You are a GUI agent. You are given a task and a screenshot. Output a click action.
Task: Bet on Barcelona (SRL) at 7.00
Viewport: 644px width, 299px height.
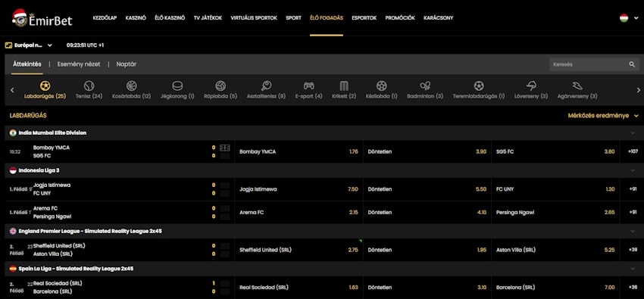[555, 287]
